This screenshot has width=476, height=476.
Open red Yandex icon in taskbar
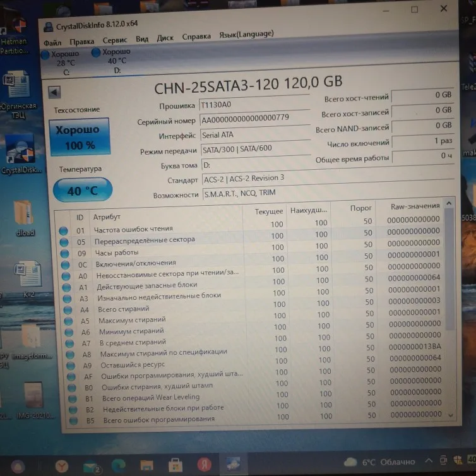tap(205, 464)
